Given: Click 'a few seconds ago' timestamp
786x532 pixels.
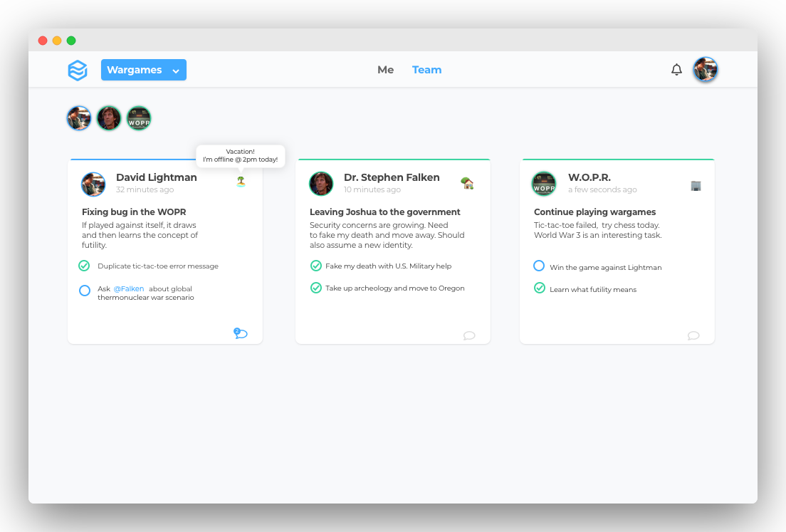Looking at the screenshot, I should [x=602, y=189].
